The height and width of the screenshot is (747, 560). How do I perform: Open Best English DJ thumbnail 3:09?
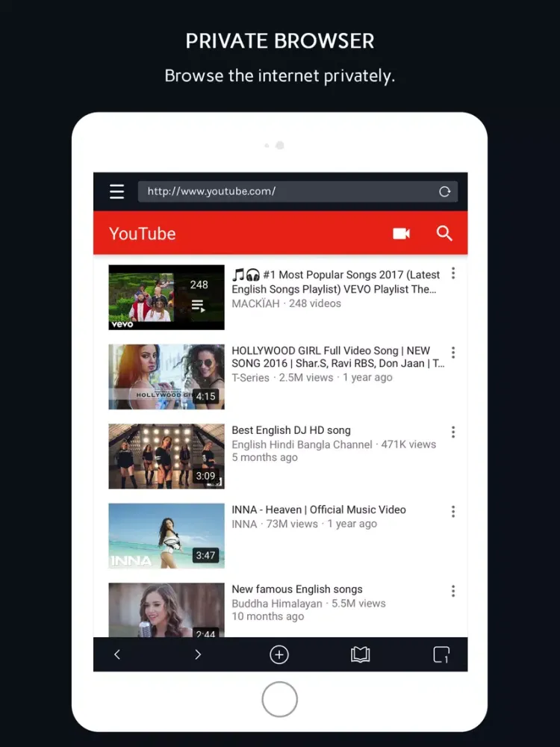167,456
